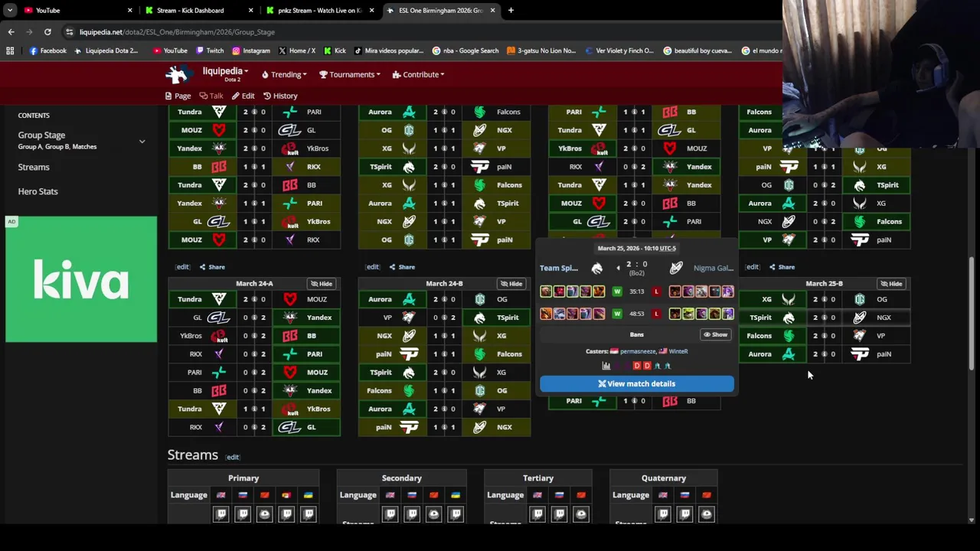Click the Liquipedia horse logo

pyautogui.click(x=178, y=74)
